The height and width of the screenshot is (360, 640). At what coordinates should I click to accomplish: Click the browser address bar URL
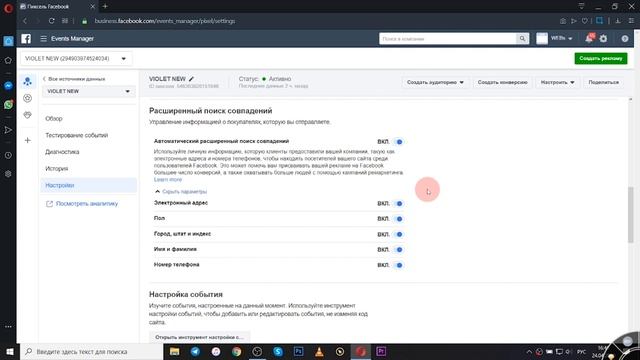coord(164,21)
